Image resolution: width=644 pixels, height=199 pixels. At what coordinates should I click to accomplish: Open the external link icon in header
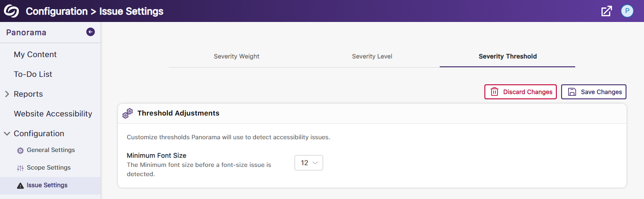click(x=606, y=11)
